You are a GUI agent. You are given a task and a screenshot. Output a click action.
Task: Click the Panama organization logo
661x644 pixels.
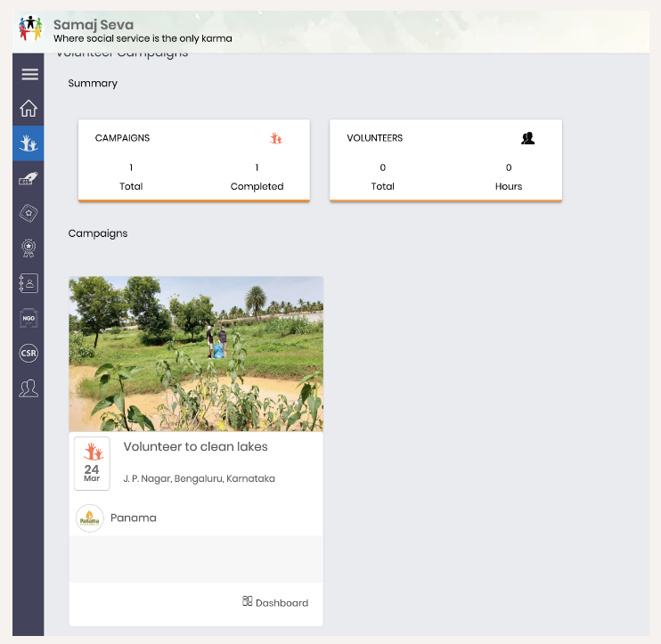coord(90,518)
